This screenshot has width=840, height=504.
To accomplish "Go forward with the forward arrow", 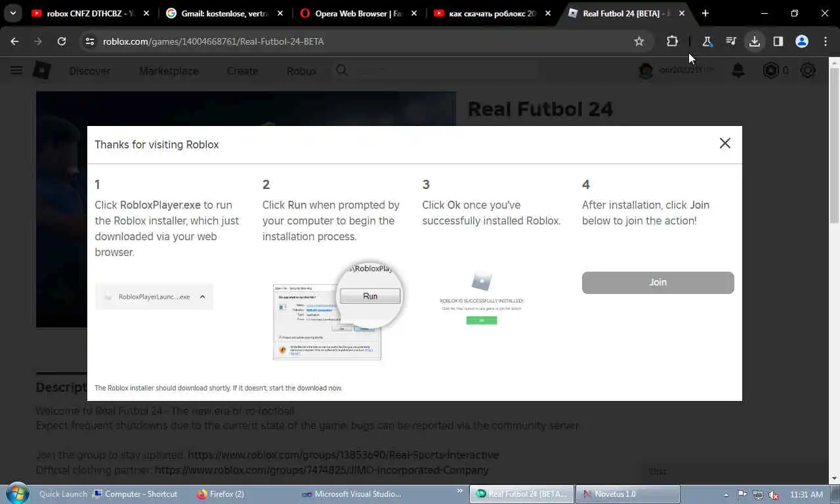I will pos(38,41).
